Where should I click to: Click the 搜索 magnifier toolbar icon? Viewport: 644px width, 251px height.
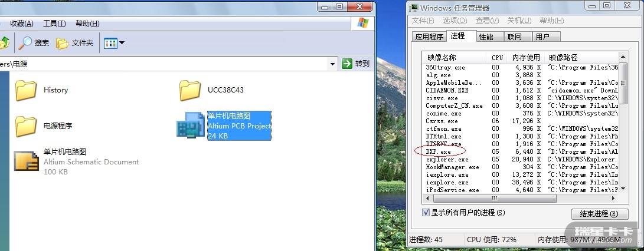(25, 42)
